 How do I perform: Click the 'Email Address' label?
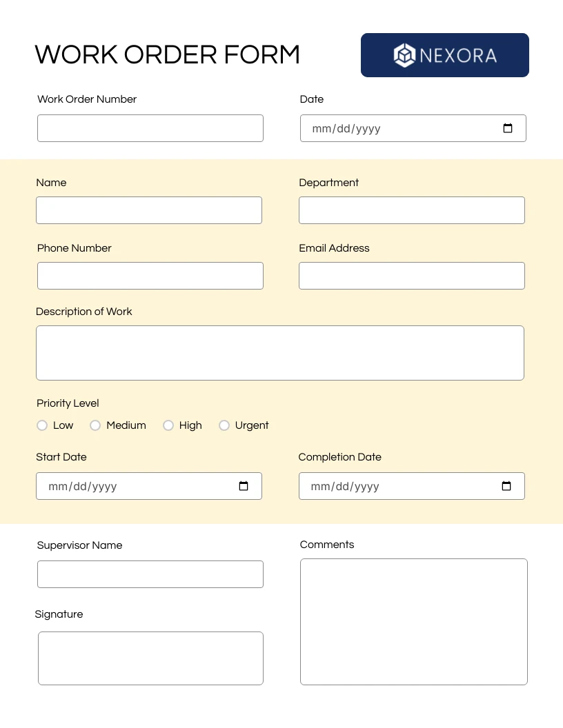(334, 248)
